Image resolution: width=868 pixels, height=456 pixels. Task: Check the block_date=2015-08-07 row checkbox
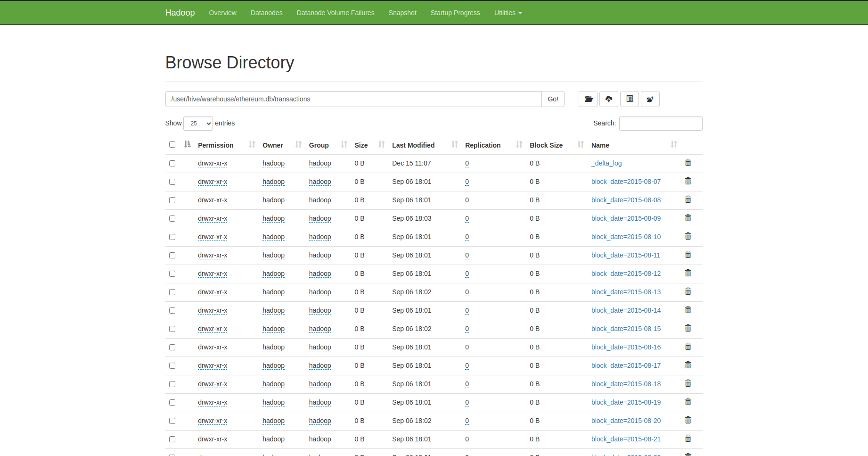click(172, 182)
